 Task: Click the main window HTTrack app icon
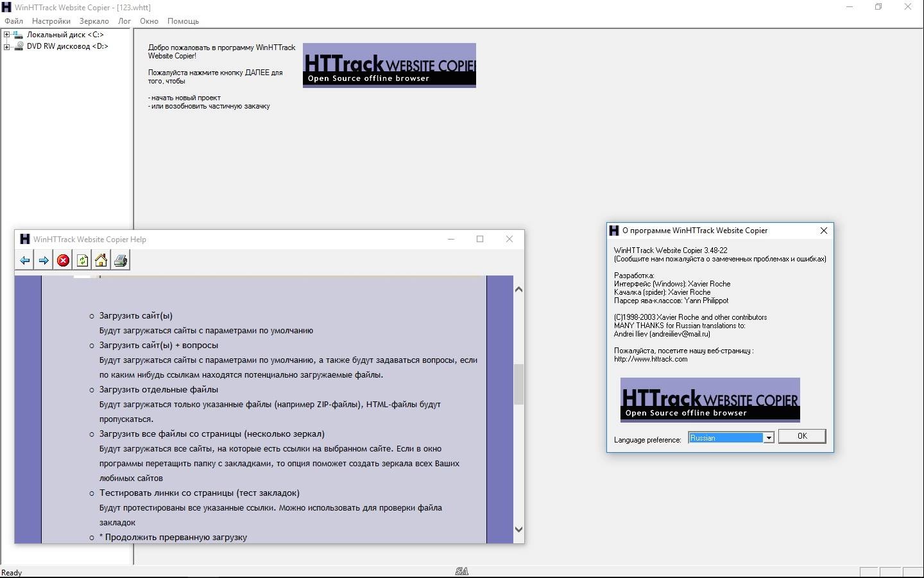pyautogui.click(x=6, y=7)
